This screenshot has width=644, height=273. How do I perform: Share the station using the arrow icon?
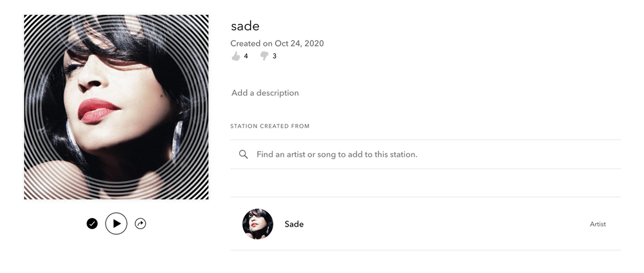click(141, 223)
